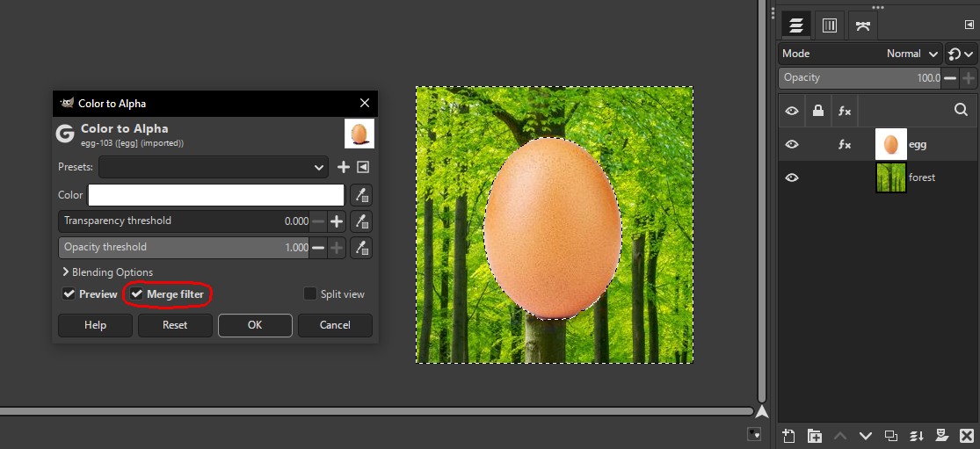980x449 pixels.
Task: Open the presets management menu
Action: pos(363,167)
